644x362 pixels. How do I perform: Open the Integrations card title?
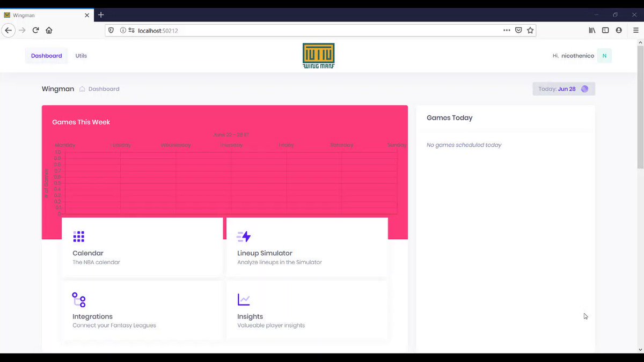point(92,316)
